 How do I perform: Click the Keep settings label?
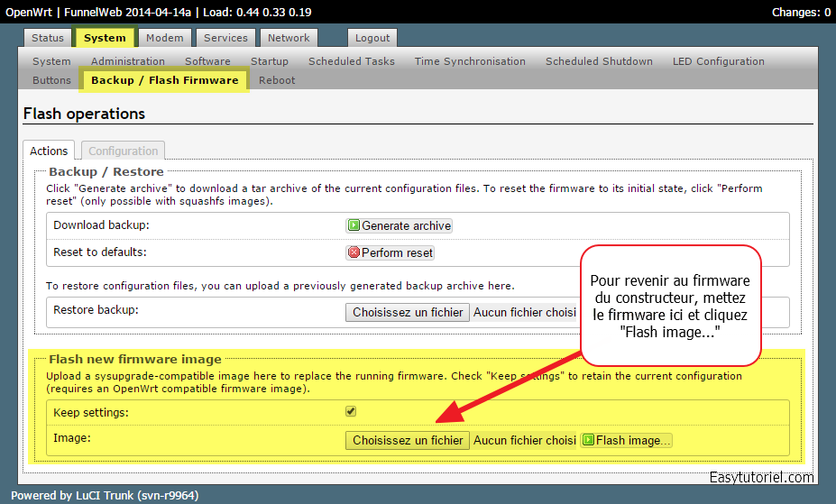click(91, 412)
